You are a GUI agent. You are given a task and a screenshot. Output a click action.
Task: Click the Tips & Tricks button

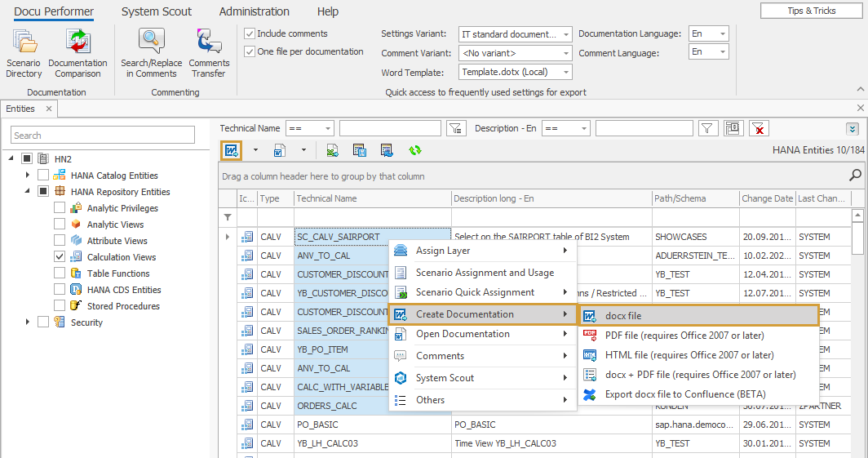[x=811, y=11]
